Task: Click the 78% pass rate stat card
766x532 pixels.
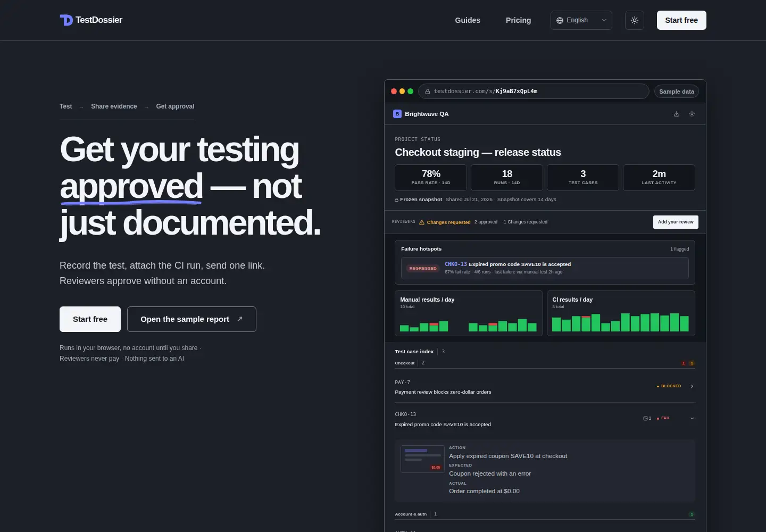Action: (431, 178)
